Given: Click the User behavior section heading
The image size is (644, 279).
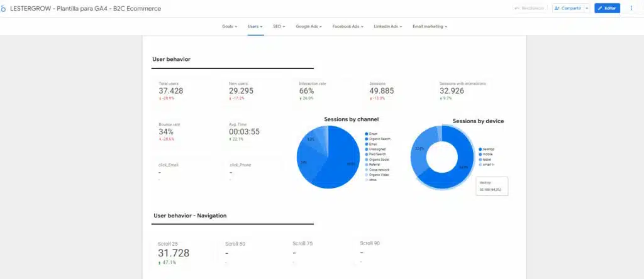Looking at the screenshot, I should pos(171,59).
